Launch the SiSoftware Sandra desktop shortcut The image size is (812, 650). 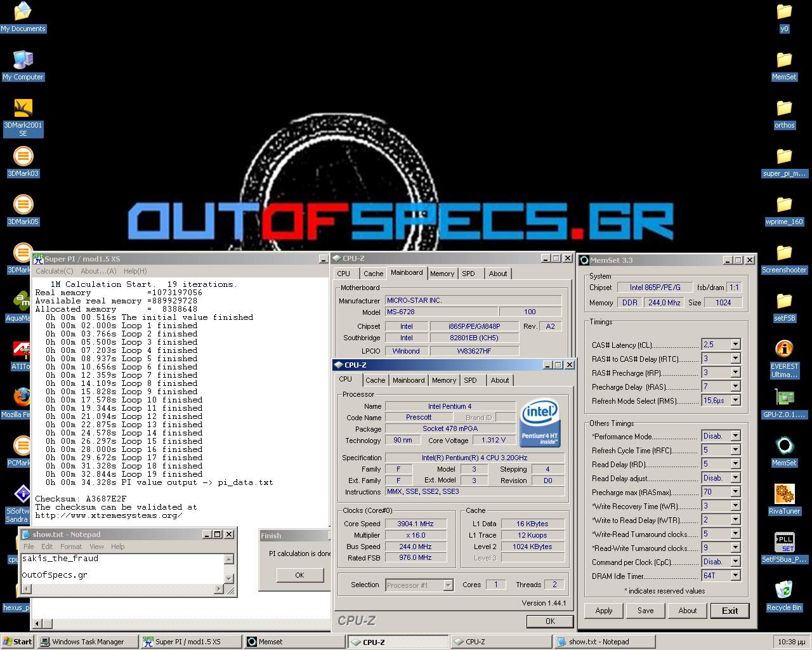16,503
